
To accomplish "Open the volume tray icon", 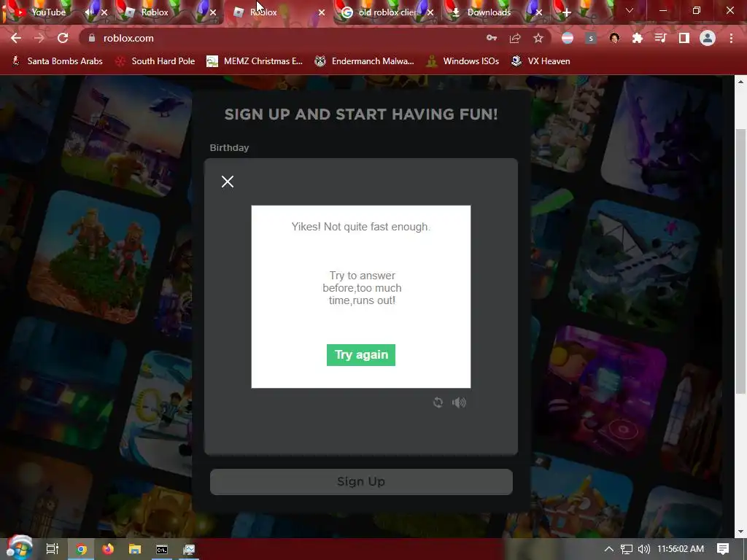I will tap(644, 549).
